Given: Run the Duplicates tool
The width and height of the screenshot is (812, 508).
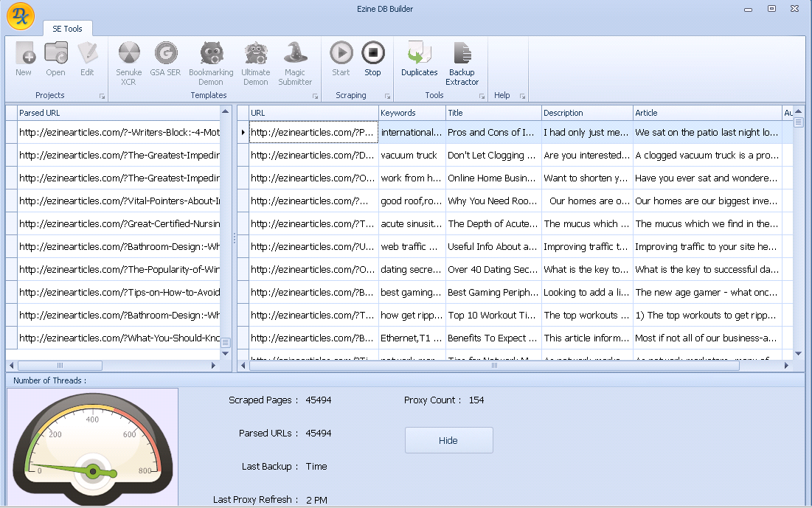Looking at the screenshot, I should [420, 59].
